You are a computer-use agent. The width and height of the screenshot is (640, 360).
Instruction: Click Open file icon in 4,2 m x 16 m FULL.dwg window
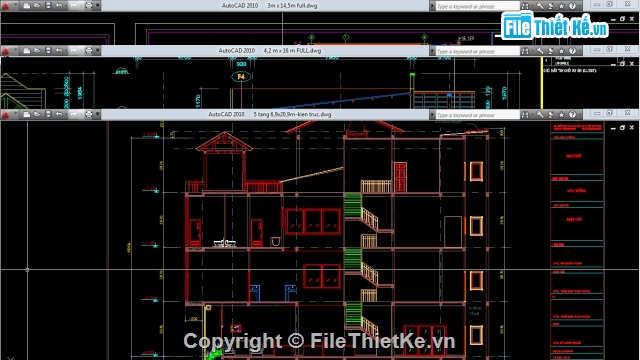pos(37,51)
